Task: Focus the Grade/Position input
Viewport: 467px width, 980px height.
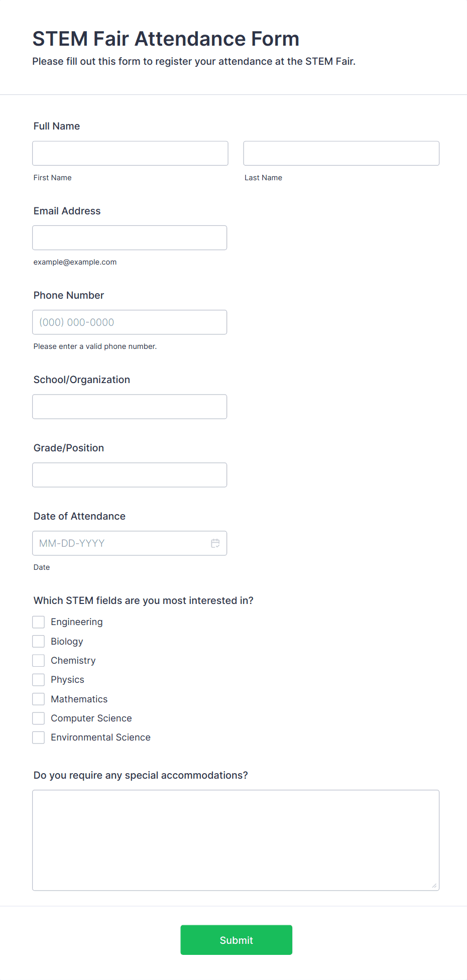Action: click(130, 475)
